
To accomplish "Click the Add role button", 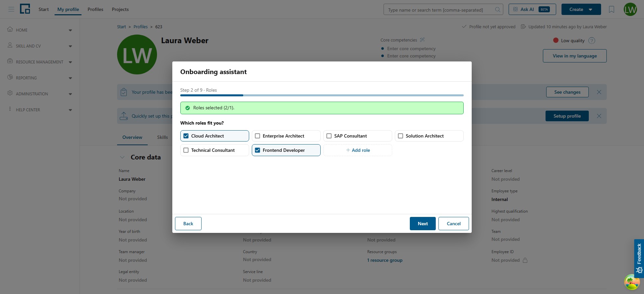I will coord(358,150).
